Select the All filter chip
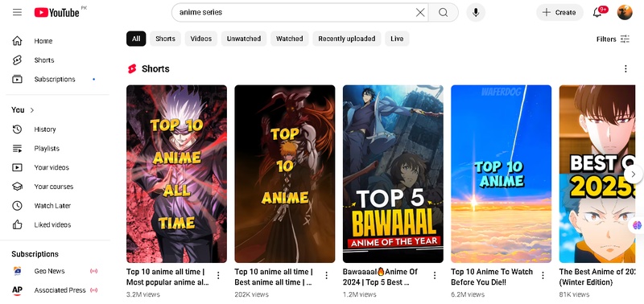644x304 pixels. tap(136, 39)
